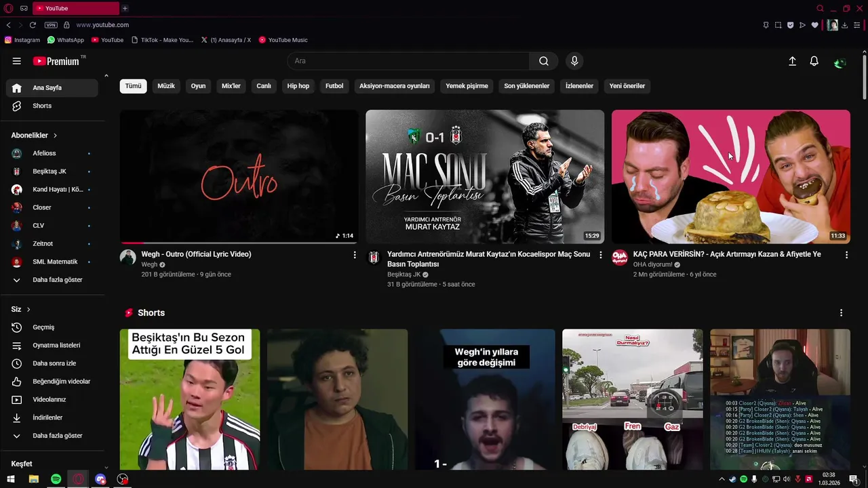The image size is (868, 488).
Task: Expand subscriptions with Daha fazla göster
Action: click(x=52, y=280)
